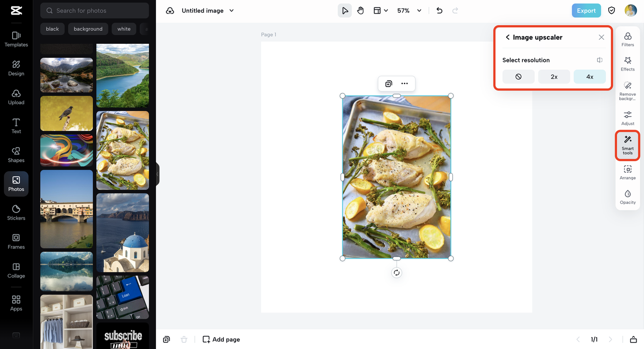Open the Opacity tool
This screenshot has width=644, height=349.
pyautogui.click(x=628, y=197)
